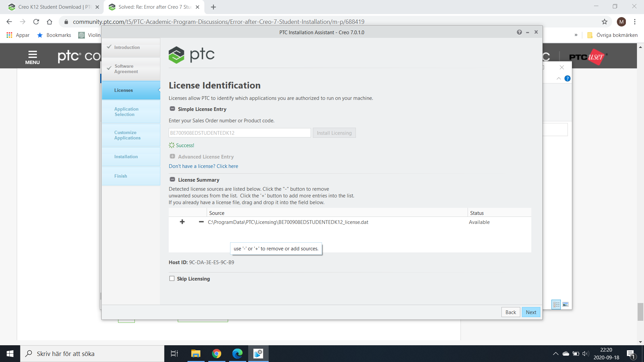644x362 pixels.
Task: Select the image view icon in forum panel
Action: pos(566,304)
